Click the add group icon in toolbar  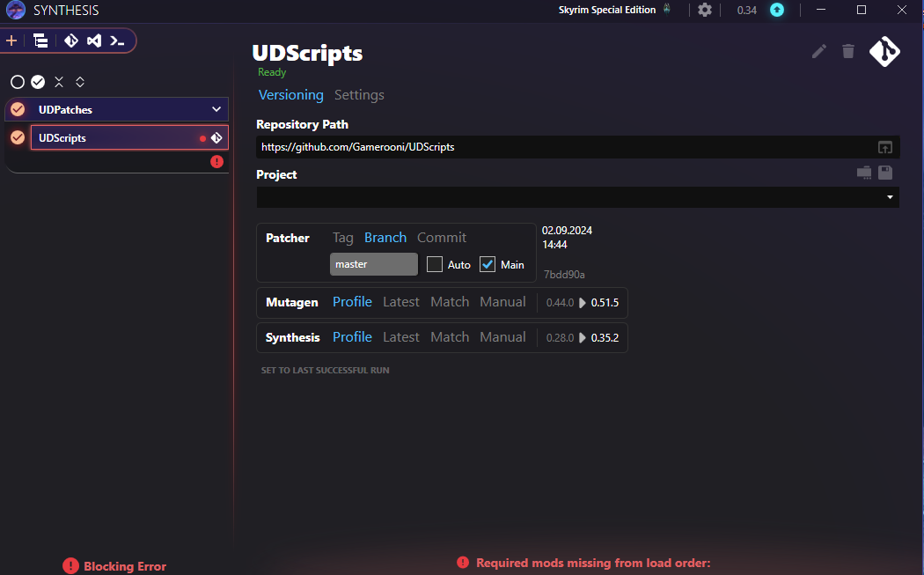coord(40,41)
